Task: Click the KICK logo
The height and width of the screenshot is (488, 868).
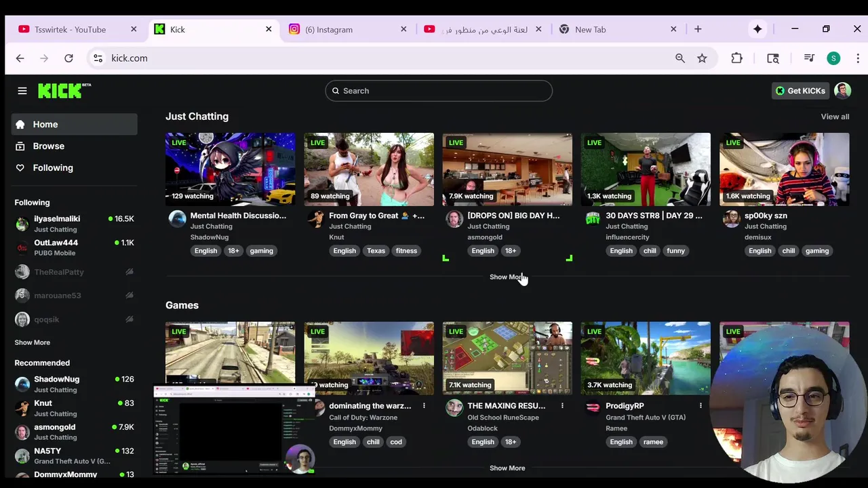Action: click(x=64, y=90)
